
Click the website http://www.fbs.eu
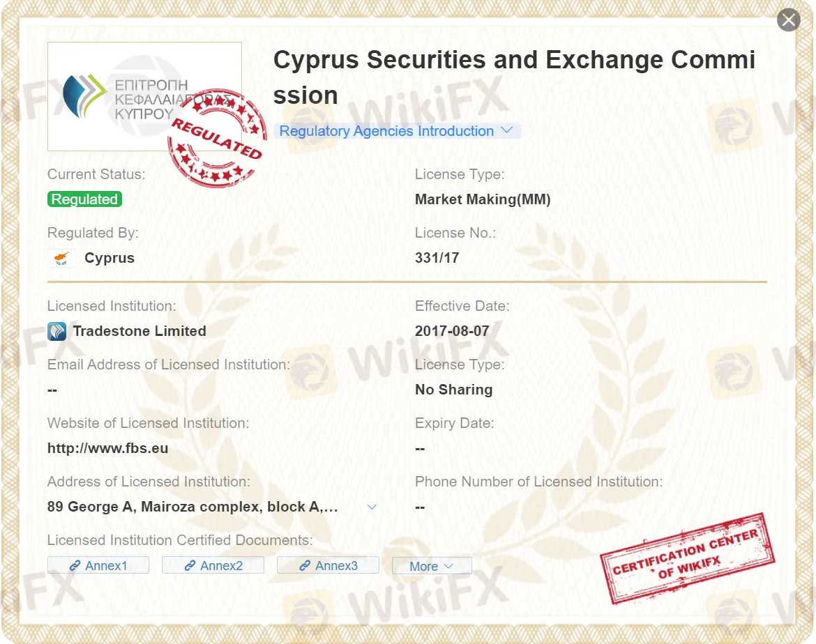[107, 448]
